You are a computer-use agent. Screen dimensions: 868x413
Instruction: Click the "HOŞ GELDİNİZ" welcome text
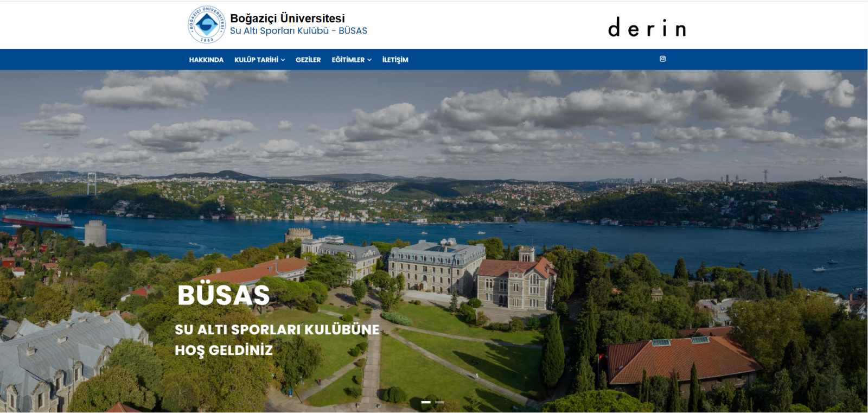224,350
